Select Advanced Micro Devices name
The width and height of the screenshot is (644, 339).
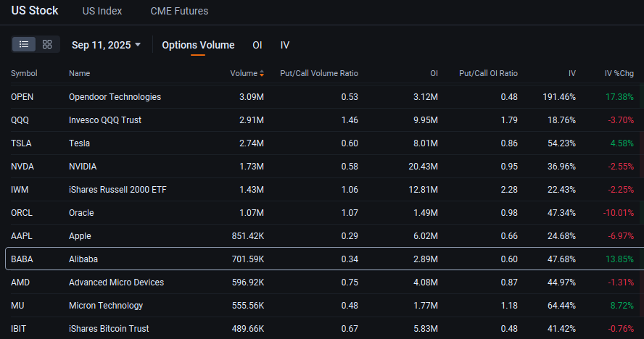116,282
